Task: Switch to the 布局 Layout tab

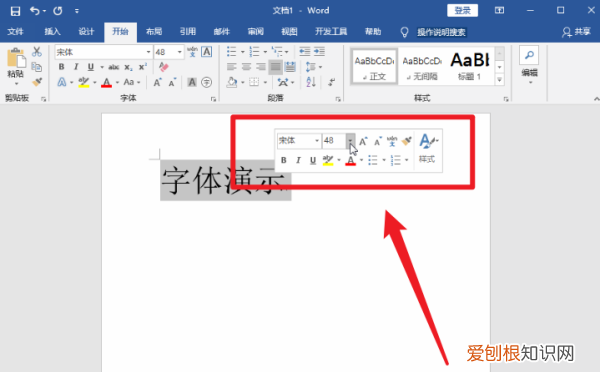Action: coord(154,32)
